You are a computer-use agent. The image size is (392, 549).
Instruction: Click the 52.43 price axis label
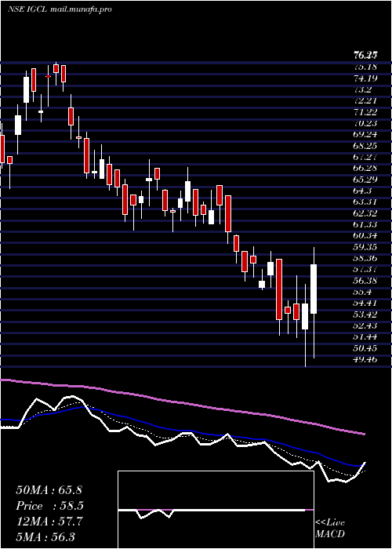[x=366, y=325]
